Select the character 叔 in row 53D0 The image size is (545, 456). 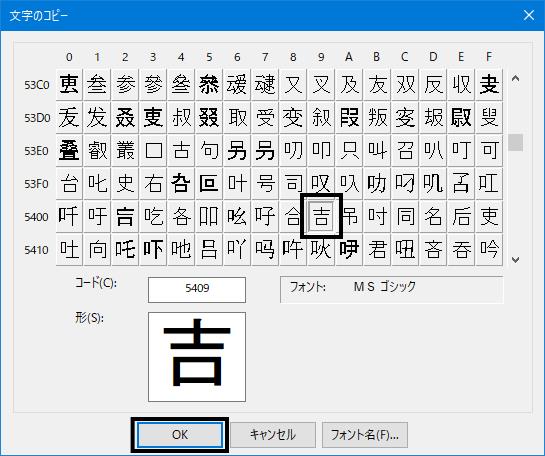181,117
